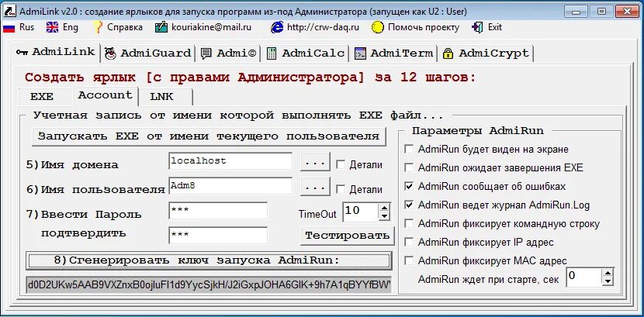Open the AdmiGuard tab
The width and height of the screenshot is (644, 317).
[147, 53]
